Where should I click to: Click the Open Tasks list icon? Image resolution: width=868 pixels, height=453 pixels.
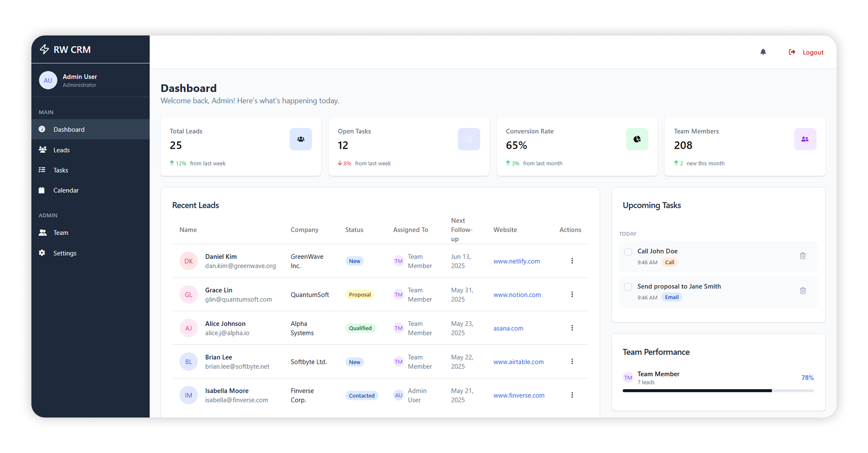point(469,139)
